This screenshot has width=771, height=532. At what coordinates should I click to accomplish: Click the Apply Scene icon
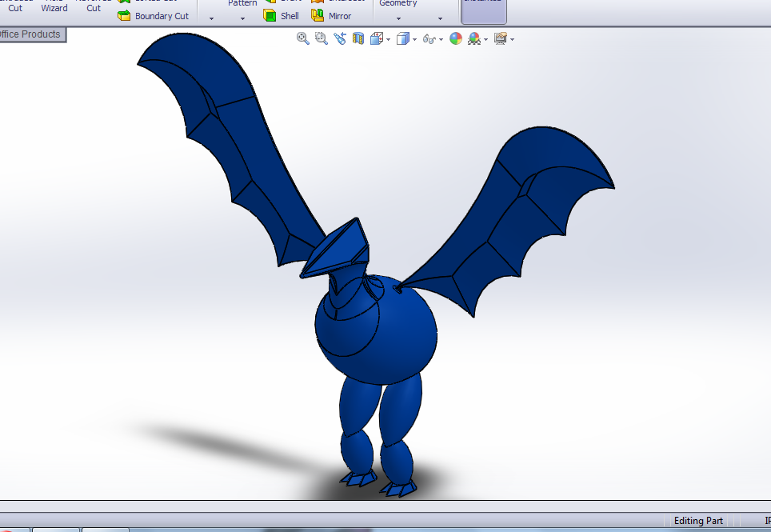(x=474, y=38)
